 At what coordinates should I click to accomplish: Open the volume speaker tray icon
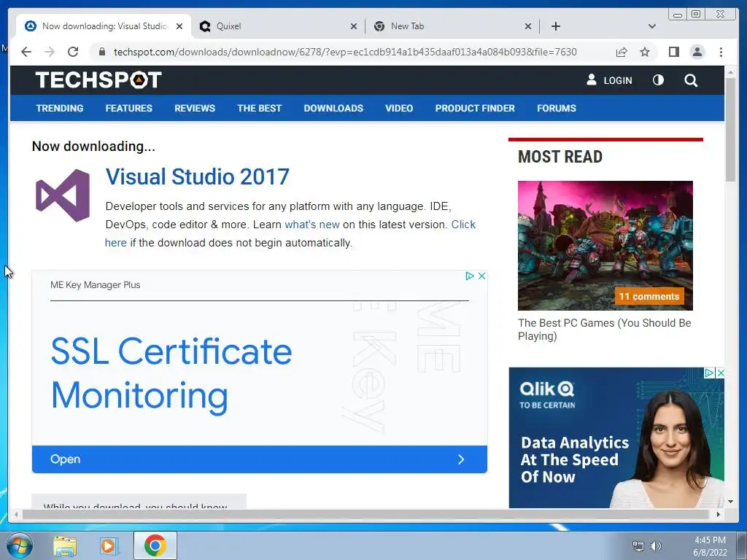click(x=656, y=546)
